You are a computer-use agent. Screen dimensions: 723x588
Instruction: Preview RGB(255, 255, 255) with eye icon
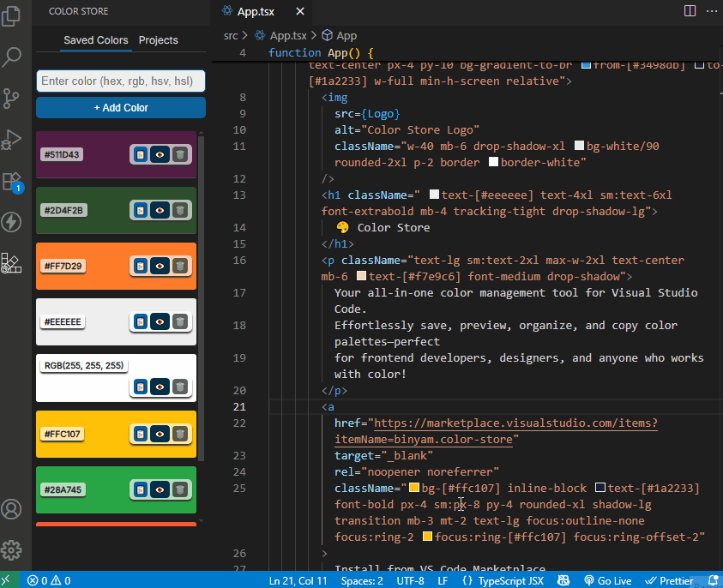pos(160,387)
